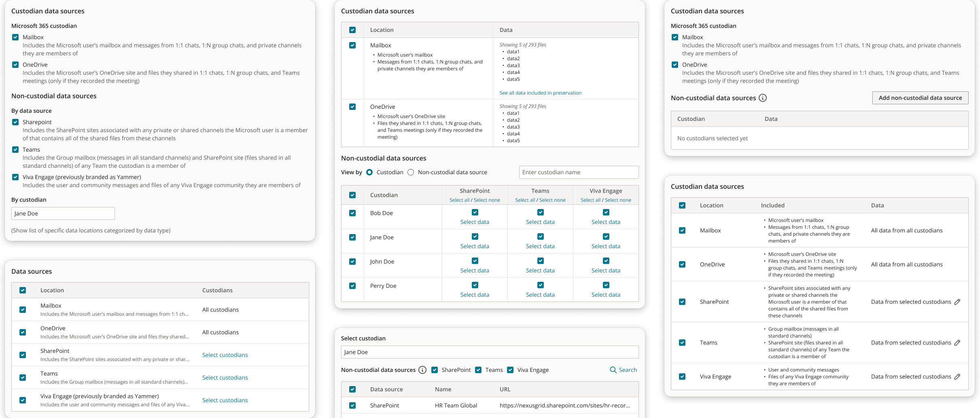
Task: Click the info icon next to Non-custodial data sources
Action: click(x=763, y=98)
